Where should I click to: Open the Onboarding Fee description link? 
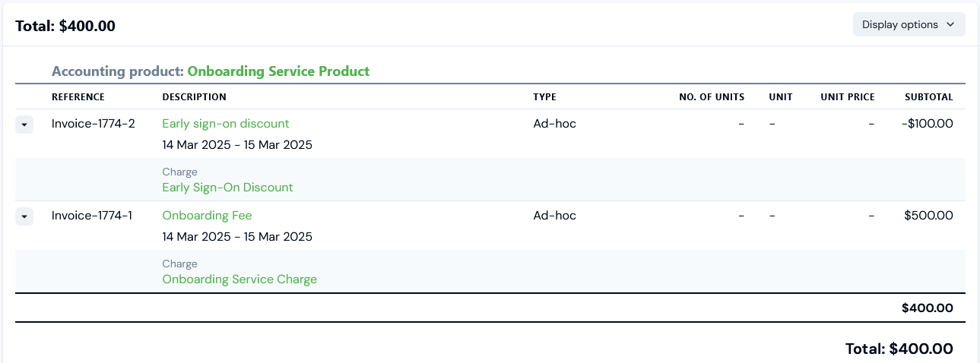click(x=207, y=216)
